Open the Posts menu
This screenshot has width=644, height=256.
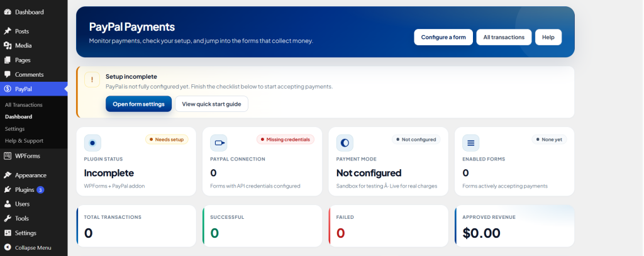coord(34,31)
